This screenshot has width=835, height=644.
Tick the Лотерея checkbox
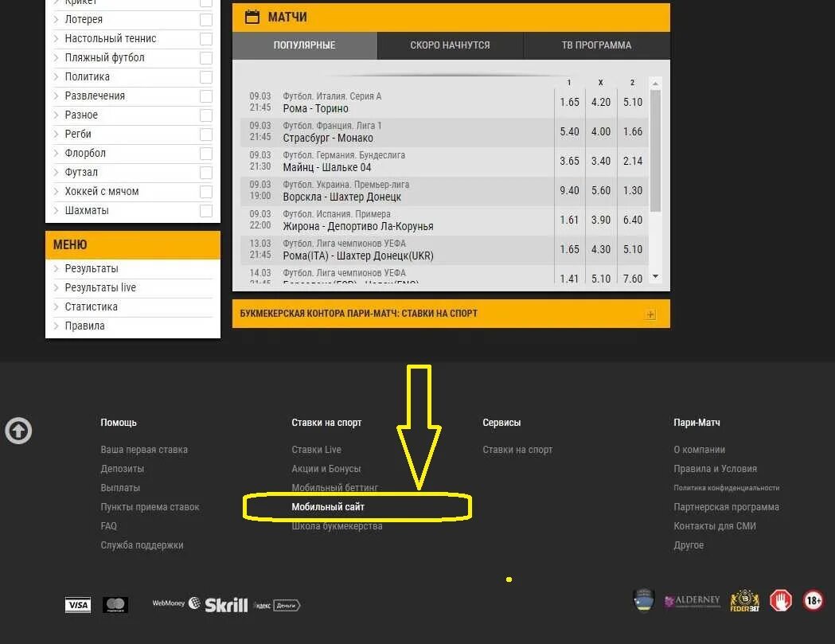pyautogui.click(x=206, y=20)
